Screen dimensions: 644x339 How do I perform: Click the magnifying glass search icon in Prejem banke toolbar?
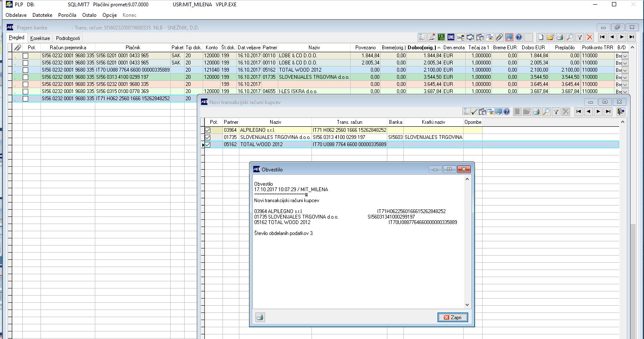(x=570, y=37)
